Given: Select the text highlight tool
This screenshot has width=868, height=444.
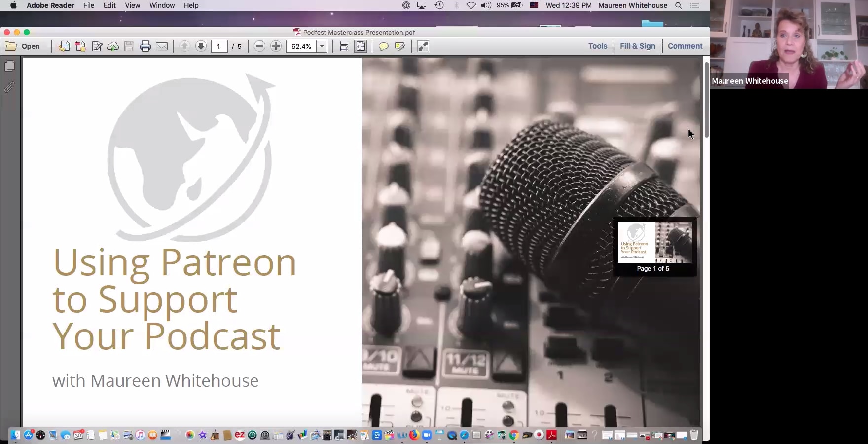Looking at the screenshot, I should pyautogui.click(x=399, y=46).
